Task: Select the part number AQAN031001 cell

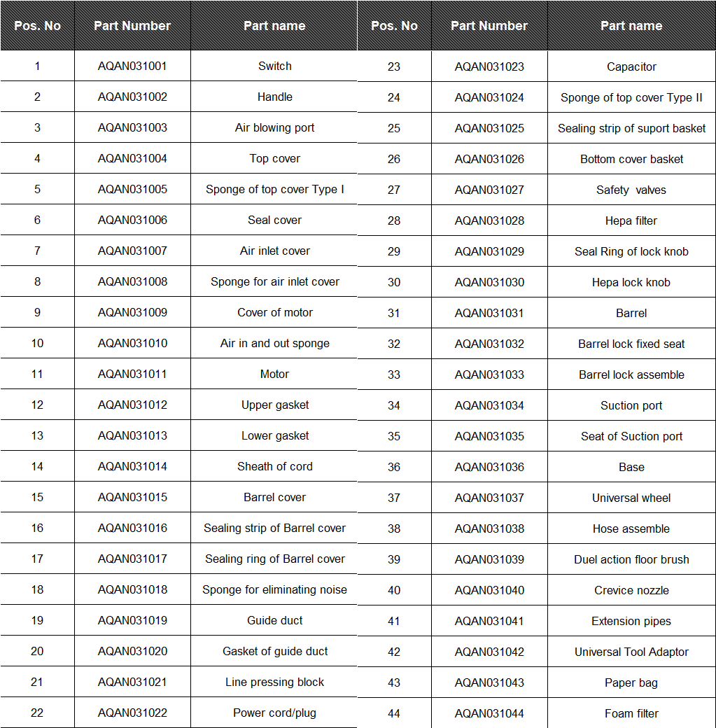Action: pos(132,66)
